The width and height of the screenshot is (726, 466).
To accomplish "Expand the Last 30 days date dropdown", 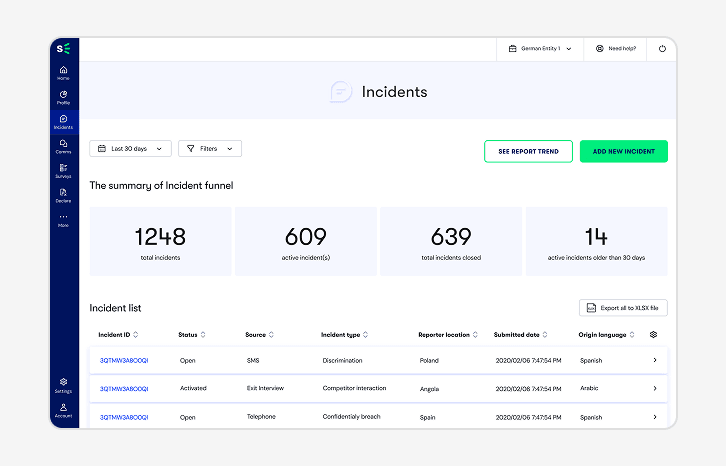I will (x=130, y=149).
